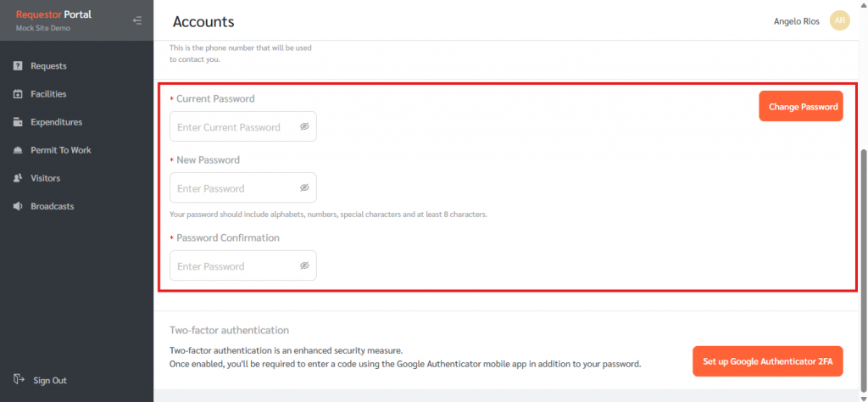Focus the Enter Current Password field
This screenshot has height=402, width=868.
click(235, 127)
